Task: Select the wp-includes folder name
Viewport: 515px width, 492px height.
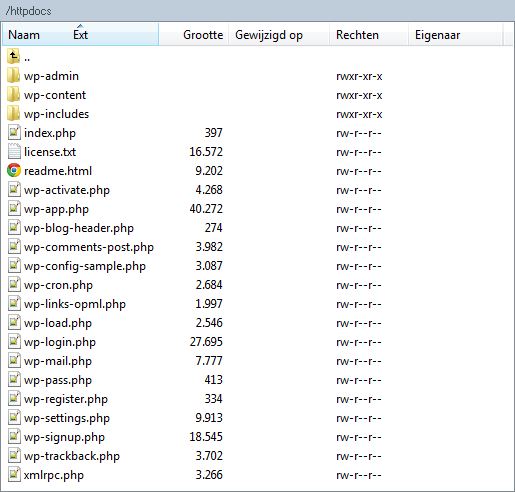Action: pyautogui.click(x=56, y=114)
